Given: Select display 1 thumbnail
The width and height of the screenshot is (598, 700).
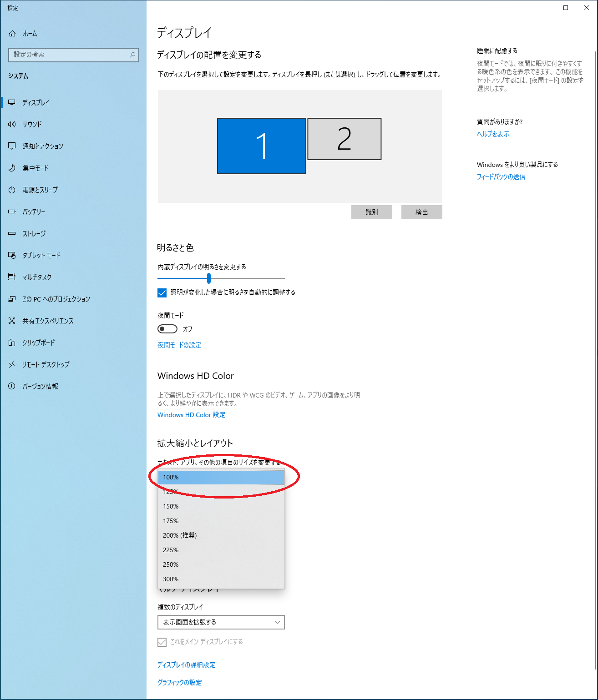Looking at the screenshot, I should [262, 146].
